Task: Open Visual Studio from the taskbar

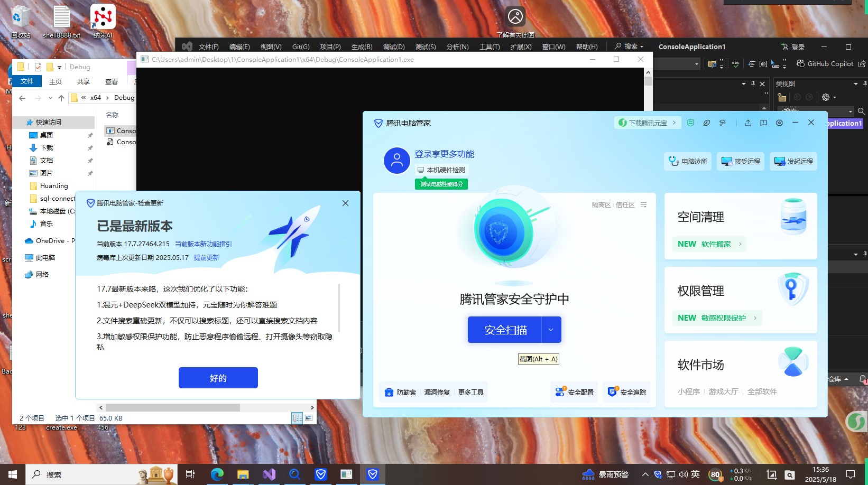Action: [269, 474]
